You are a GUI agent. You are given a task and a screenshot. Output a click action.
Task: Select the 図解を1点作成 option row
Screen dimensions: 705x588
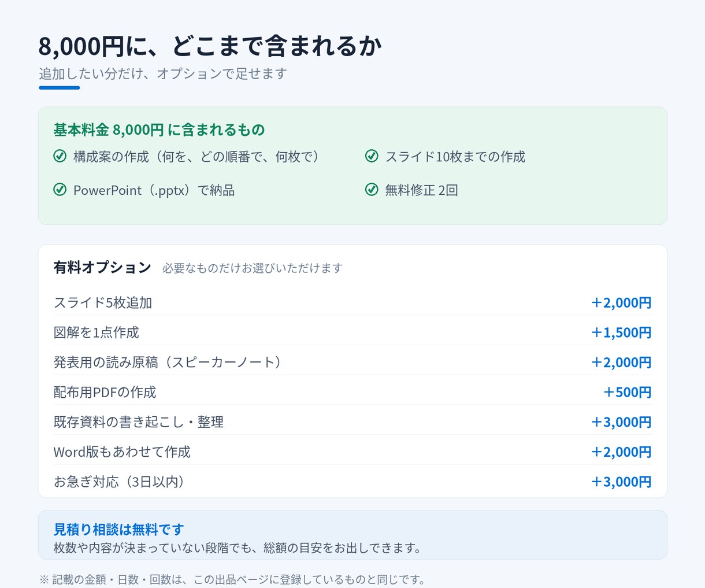pos(352,332)
